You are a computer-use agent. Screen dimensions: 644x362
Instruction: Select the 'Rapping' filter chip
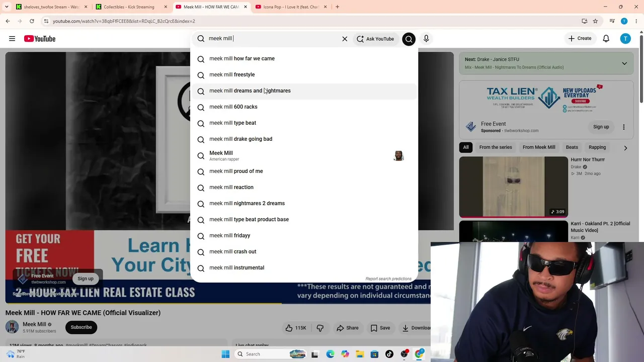click(x=597, y=147)
